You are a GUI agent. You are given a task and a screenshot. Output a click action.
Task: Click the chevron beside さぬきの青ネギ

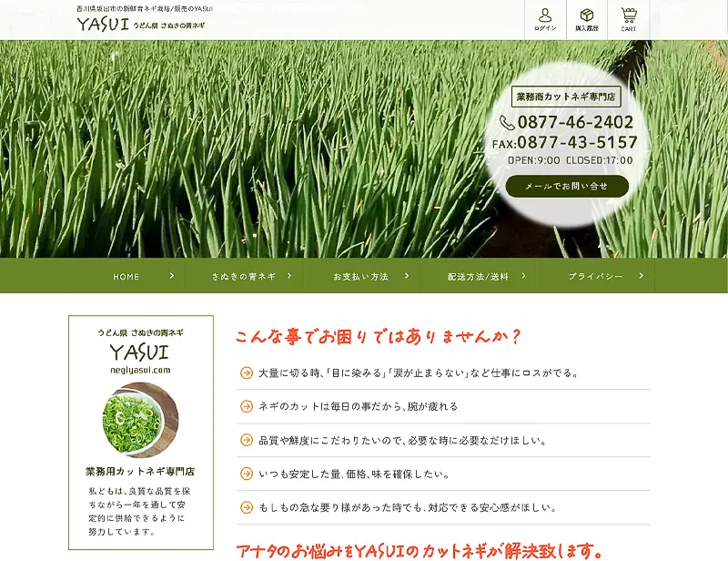coord(292,274)
